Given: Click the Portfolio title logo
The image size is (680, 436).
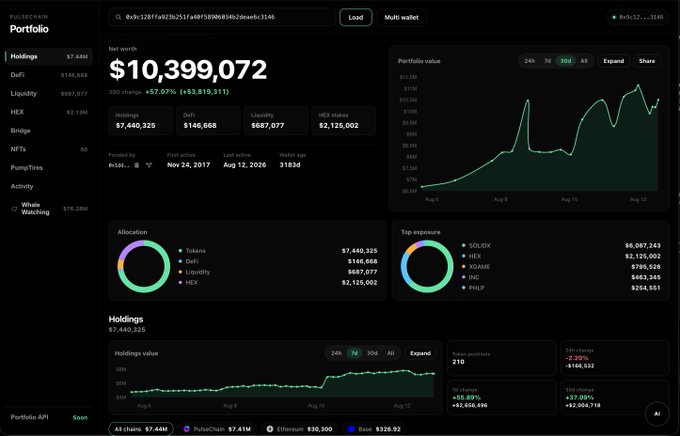Looking at the screenshot, I should [x=29, y=29].
